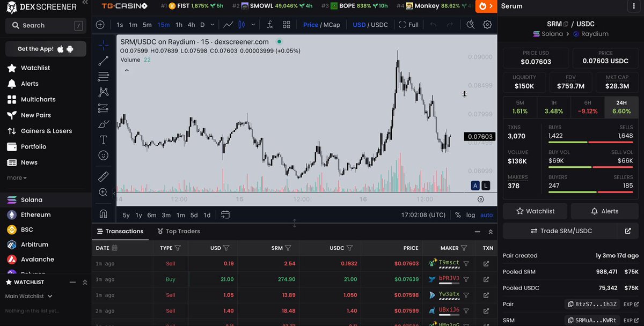644x326 pixels.
Task: Open chart settings gear
Action: click(x=487, y=25)
